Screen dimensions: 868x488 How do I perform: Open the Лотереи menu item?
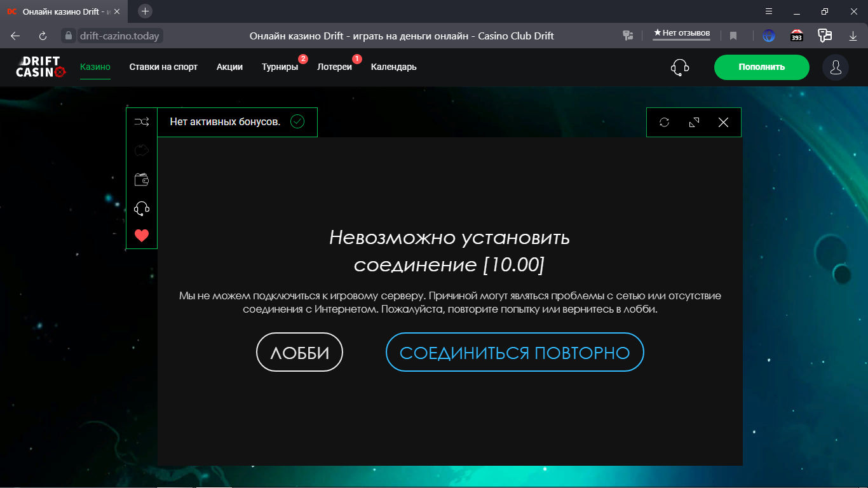(334, 67)
